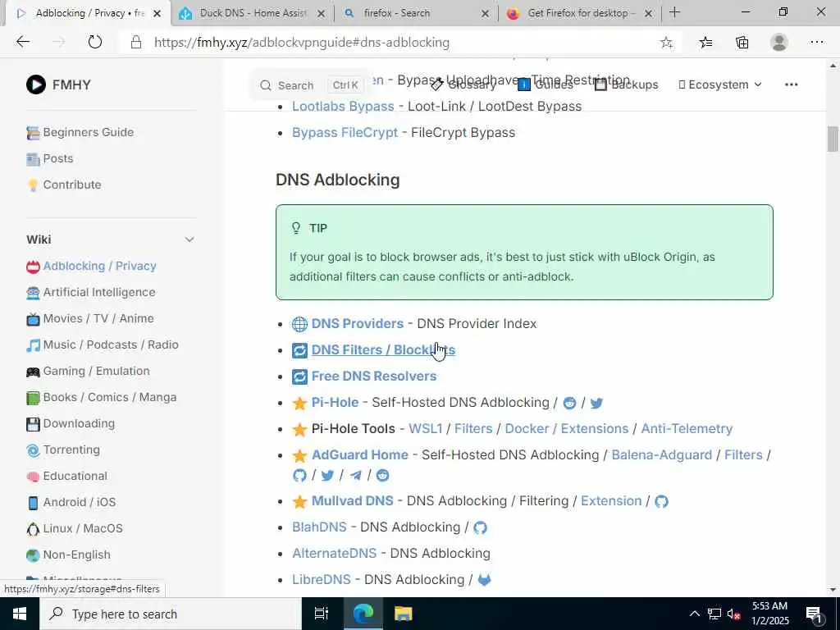Close the firefox - Search tab
Image resolution: width=840 pixels, height=630 pixels.
(485, 14)
